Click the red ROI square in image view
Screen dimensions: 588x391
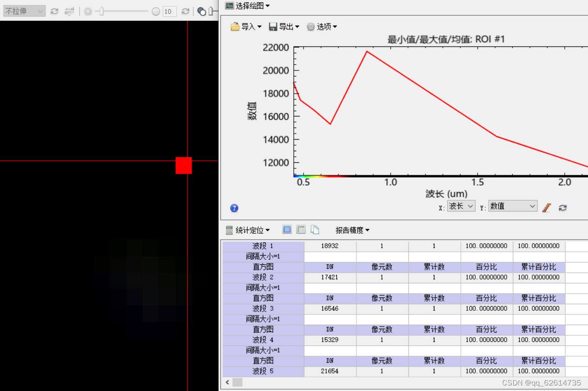(184, 165)
